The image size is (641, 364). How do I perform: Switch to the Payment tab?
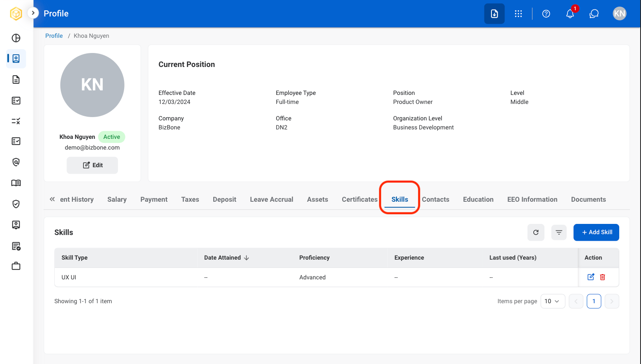point(154,199)
